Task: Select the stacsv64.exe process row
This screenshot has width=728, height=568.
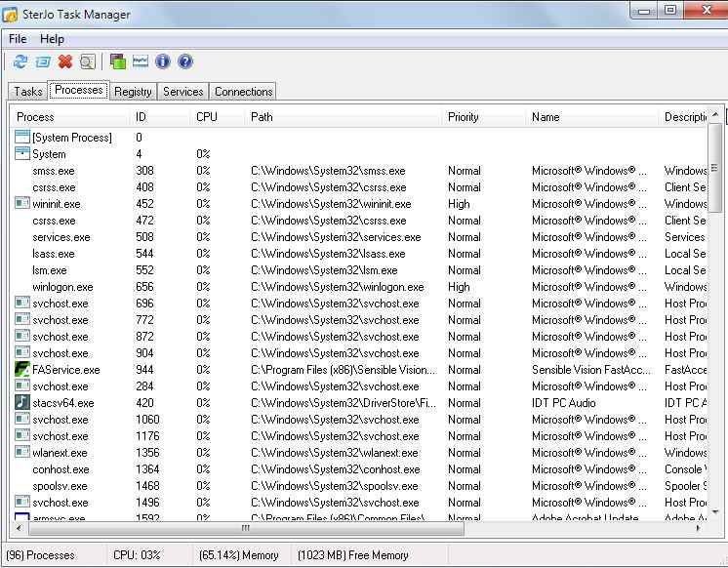Action: (x=63, y=403)
